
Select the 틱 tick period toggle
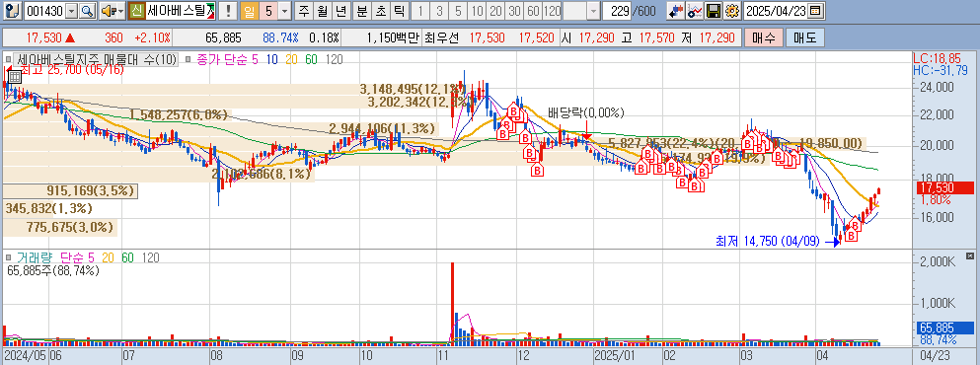[400, 11]
